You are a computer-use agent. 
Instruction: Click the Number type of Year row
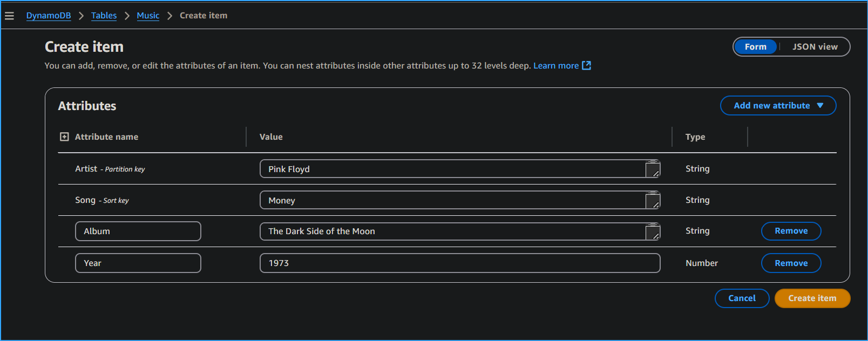[x=702, y=263]
